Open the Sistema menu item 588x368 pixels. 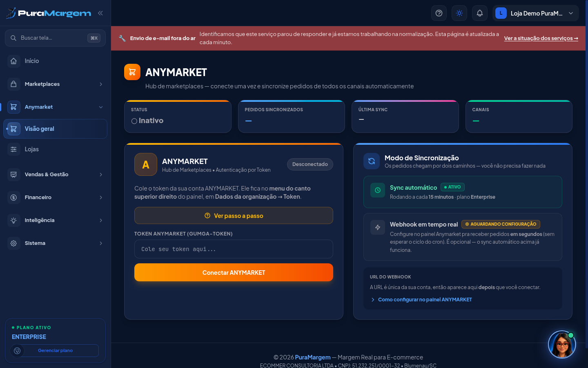55,243
